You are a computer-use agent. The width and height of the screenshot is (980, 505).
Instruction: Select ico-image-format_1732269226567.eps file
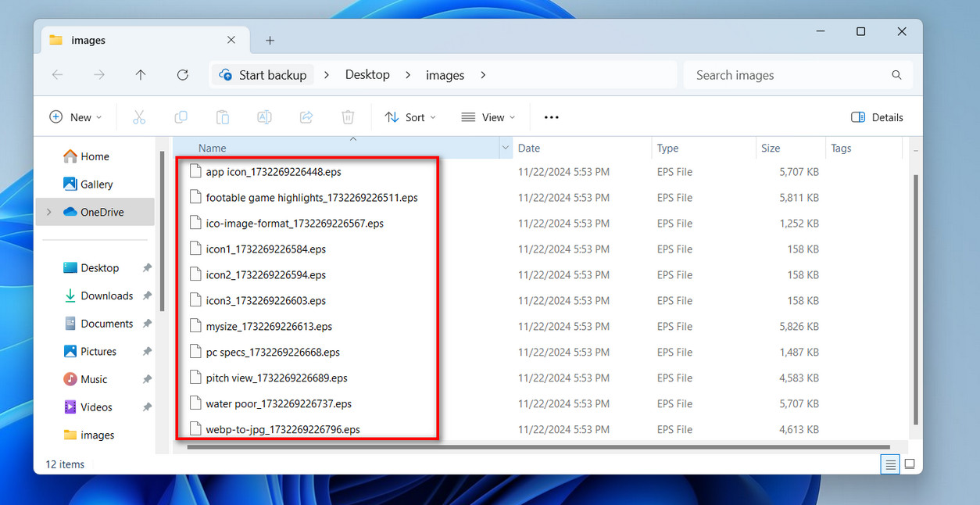[x=287, y=224]
